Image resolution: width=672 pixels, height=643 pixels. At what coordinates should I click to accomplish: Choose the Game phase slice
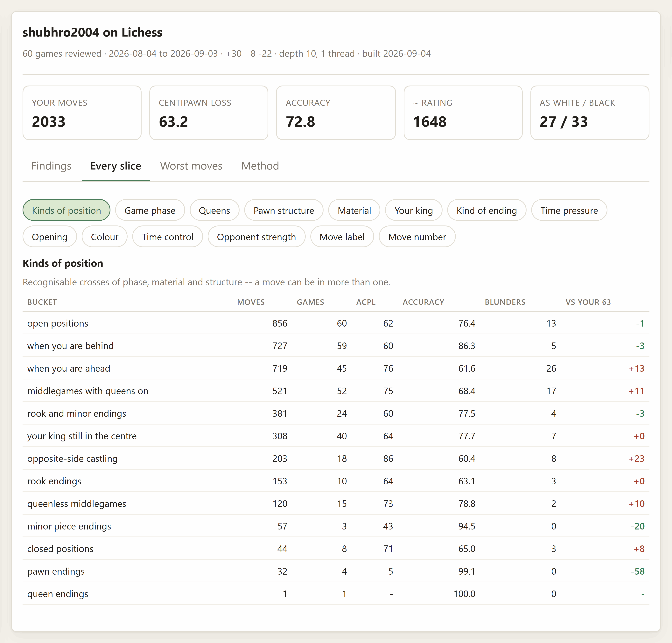pyautogui.click(x=150, y=210)
